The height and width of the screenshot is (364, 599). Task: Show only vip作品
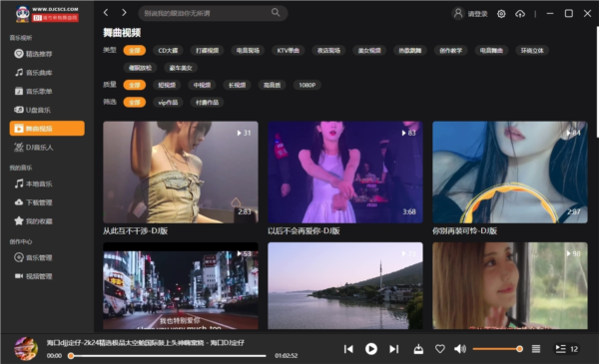[168, 103]
